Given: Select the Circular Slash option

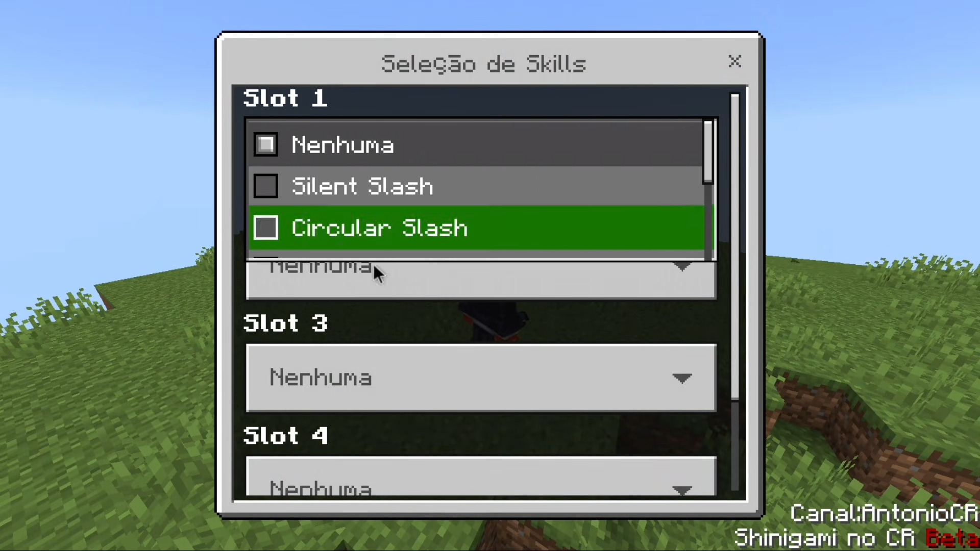Looking at the screenshot, I should (x=476, y=228).
